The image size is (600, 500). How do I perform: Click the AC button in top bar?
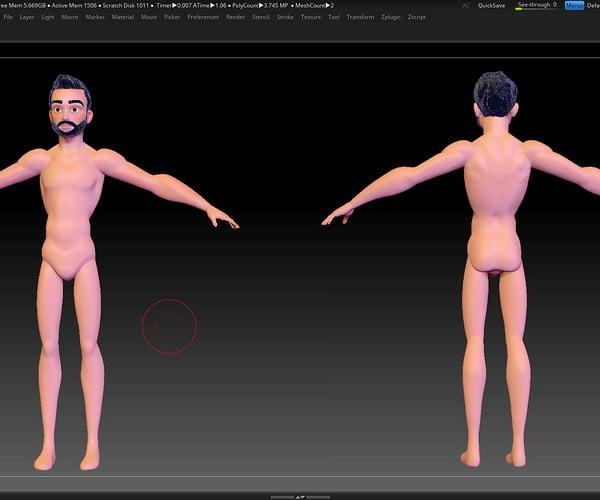(466, 5)
